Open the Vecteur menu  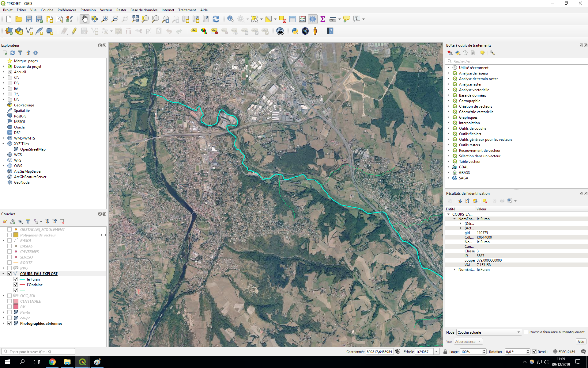pyautogui.click(x=106, y=10)
